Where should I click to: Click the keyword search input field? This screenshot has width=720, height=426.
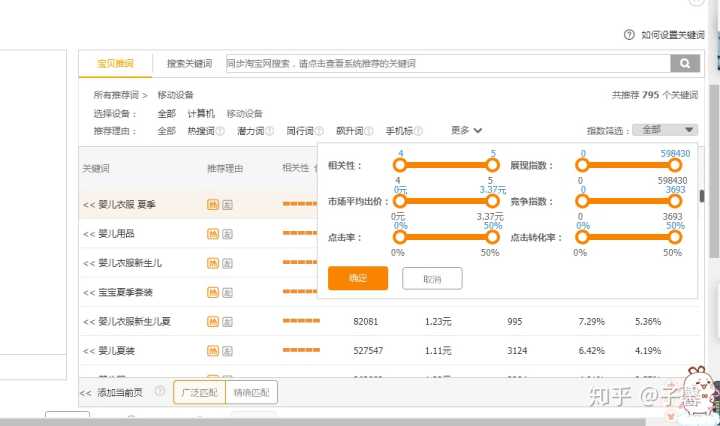click(x=446, y=63)
